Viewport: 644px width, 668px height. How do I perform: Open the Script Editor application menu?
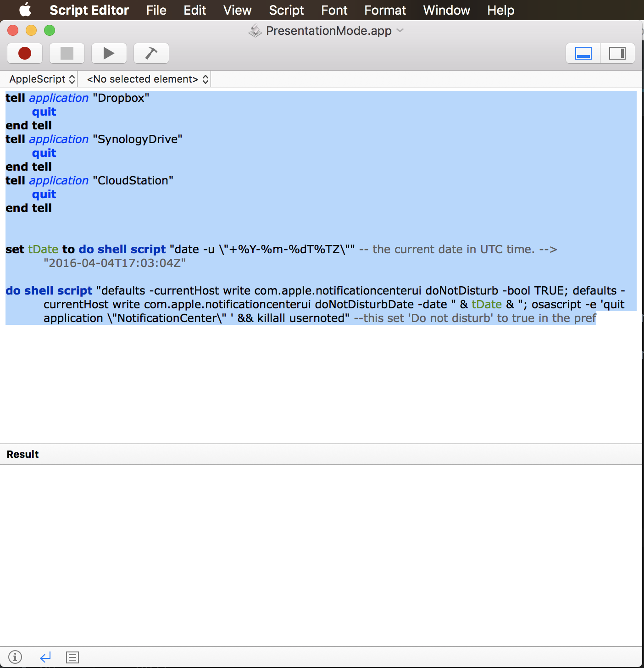89,10
